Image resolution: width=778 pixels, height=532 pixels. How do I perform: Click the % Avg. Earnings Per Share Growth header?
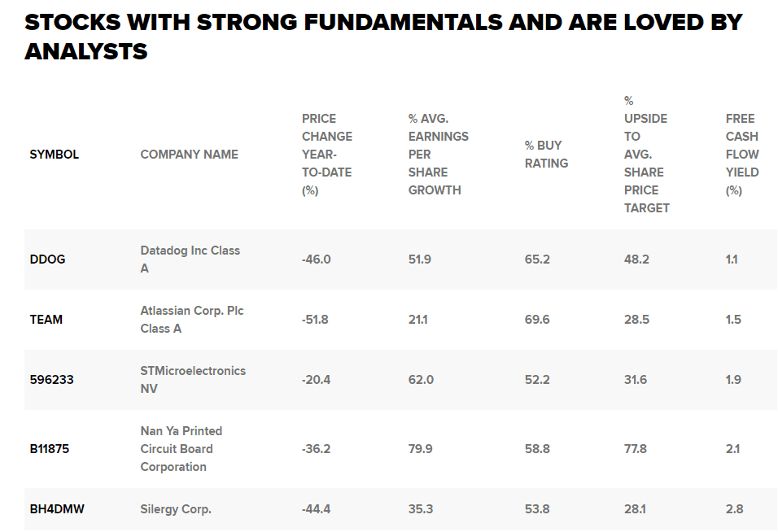coord(438,155)
